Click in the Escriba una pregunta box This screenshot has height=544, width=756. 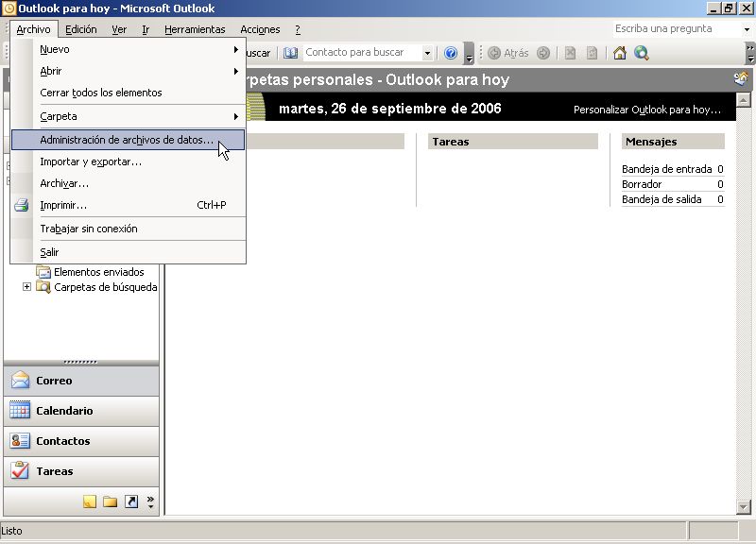(x=677, y=29)
